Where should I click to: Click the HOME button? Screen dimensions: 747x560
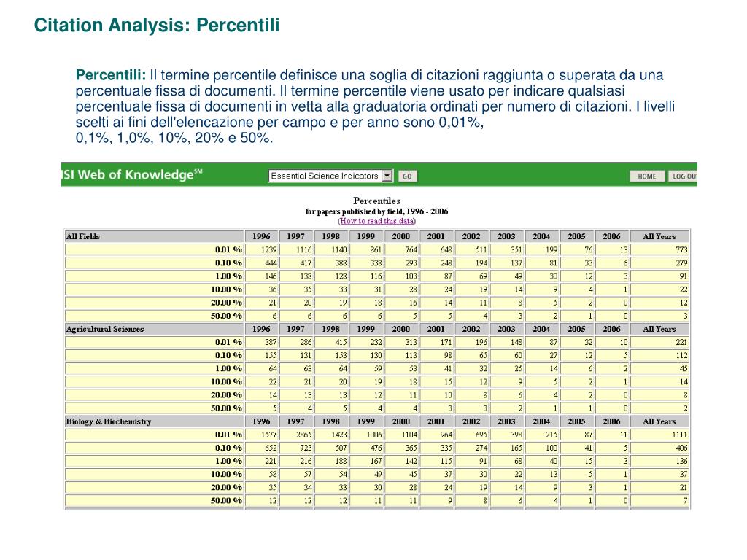[646, 176]
